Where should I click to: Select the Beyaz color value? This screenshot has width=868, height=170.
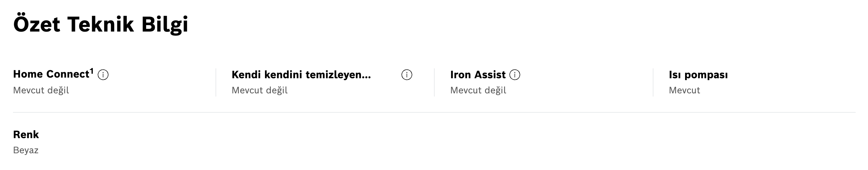tap(26, 150)
